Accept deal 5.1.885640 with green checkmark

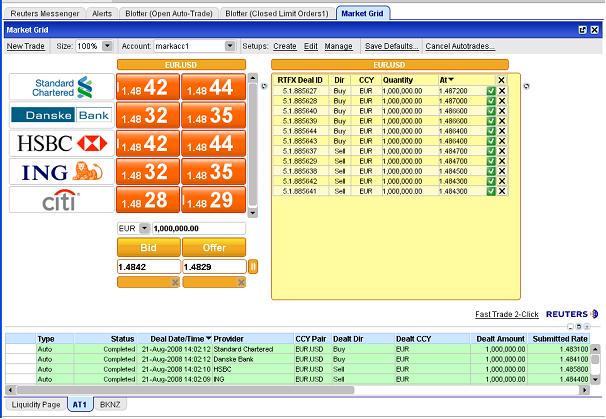(x=491, y=111)
